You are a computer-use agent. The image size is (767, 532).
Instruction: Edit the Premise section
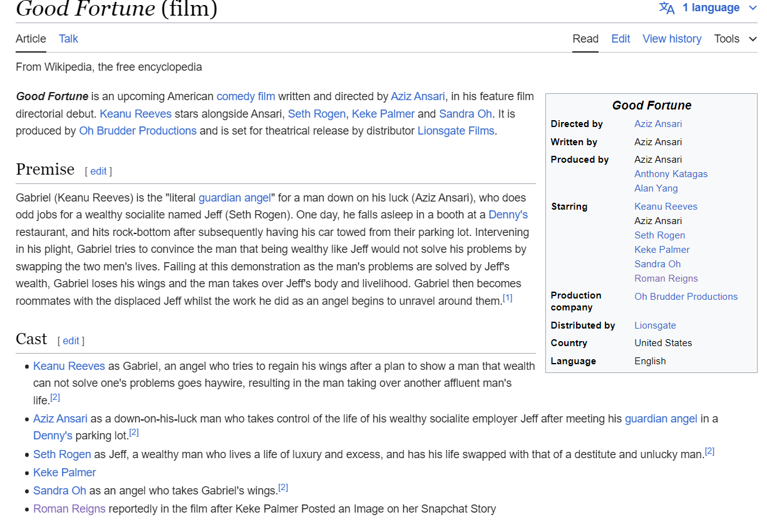[x=98, y=171]
